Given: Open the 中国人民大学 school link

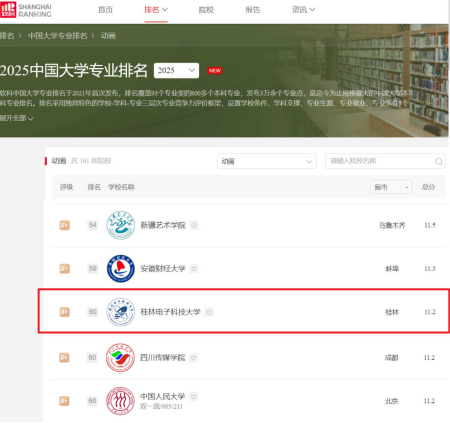Looking at the screenshot, I should click(162, 396).
